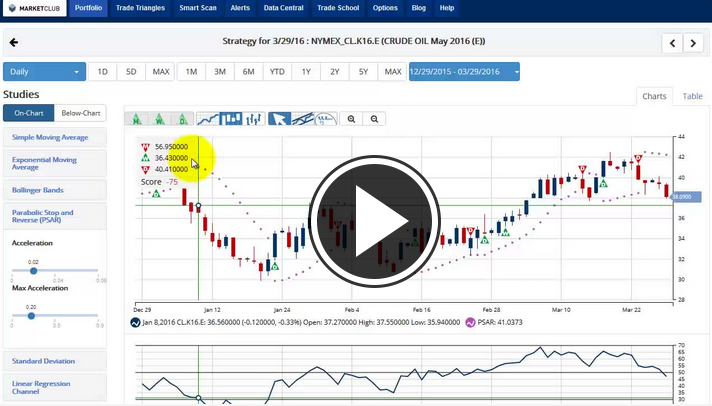Click the zoom out magnifier icon
The height and width of the screenshot is (406, 712).
coord(375,119)
